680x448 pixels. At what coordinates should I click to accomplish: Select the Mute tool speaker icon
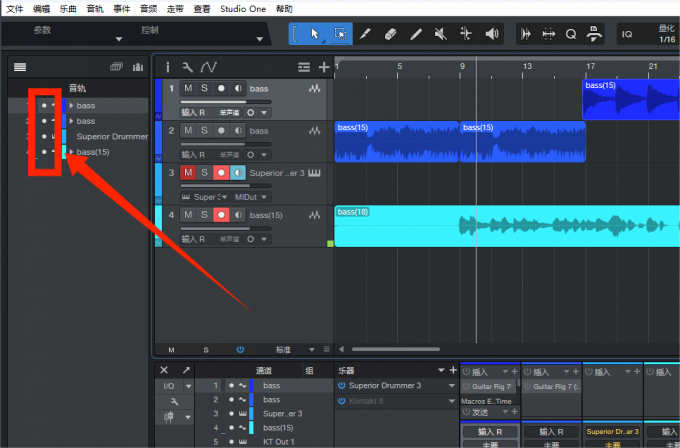pos(441,33)
